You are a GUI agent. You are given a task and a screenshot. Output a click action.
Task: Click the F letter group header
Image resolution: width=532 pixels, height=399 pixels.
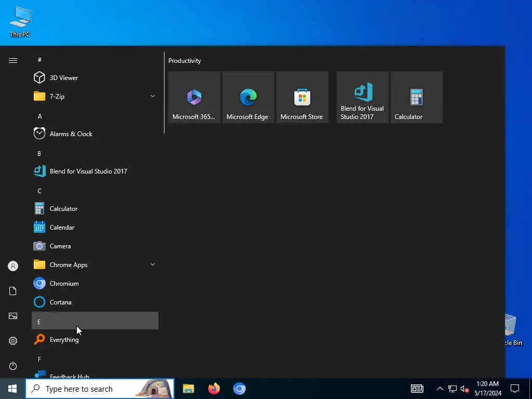pyautogui.click(x=95, y=359)
